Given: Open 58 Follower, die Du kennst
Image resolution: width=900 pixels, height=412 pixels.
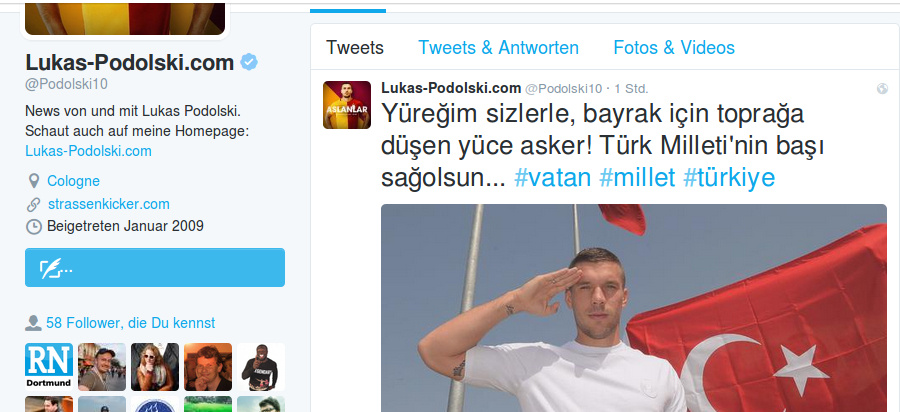Looking at the screenshot, I should click(130, 323).
